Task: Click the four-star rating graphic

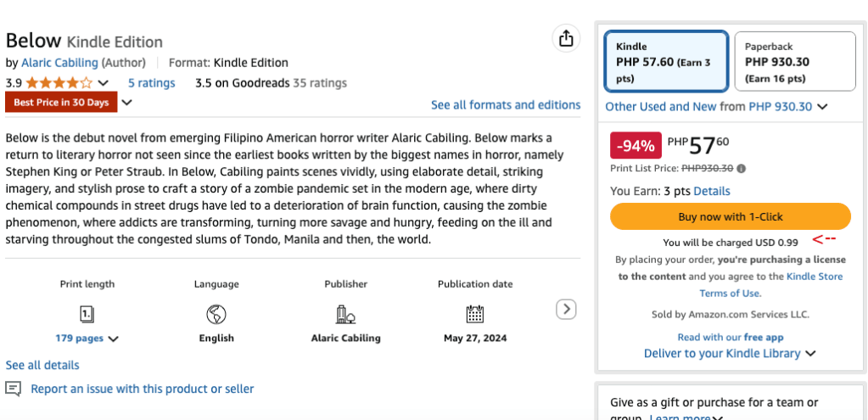Action: [59, 83]
